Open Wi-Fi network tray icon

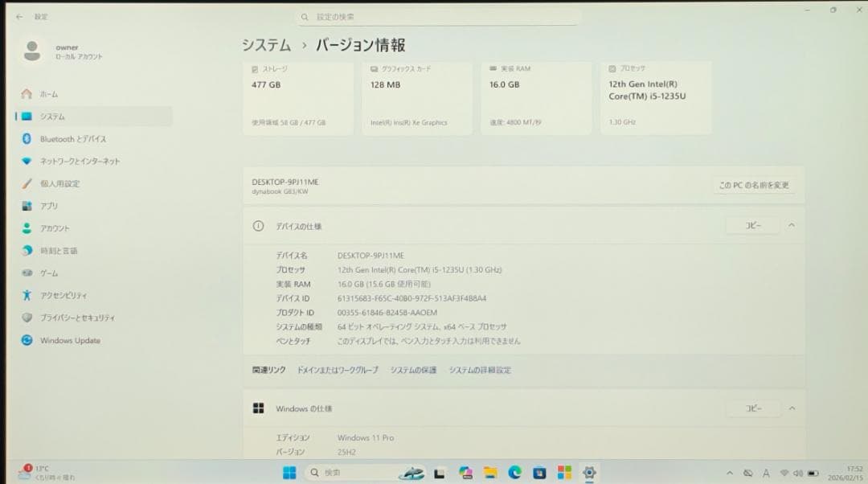tap(784, 473)
